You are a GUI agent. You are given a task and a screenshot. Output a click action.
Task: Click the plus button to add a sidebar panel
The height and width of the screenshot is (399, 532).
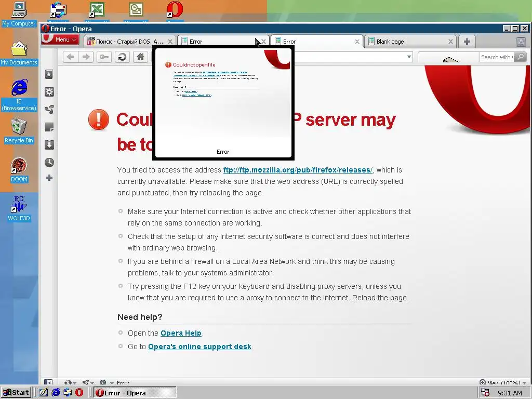[49, 178]
